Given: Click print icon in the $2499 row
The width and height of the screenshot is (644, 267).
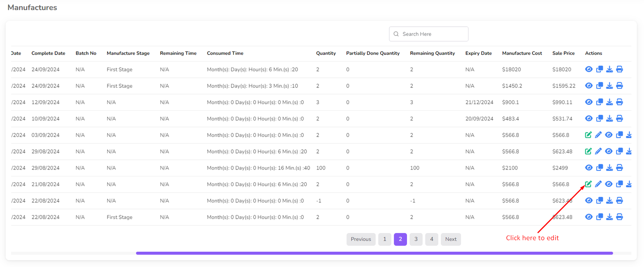Looking at the screenshot, I should (x=619, y=168).
